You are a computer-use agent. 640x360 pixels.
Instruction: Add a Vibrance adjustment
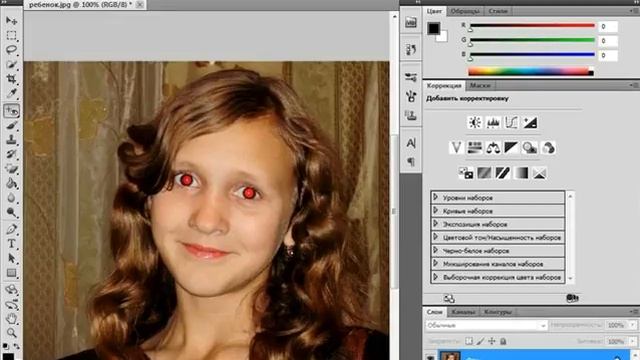(456, 148)
